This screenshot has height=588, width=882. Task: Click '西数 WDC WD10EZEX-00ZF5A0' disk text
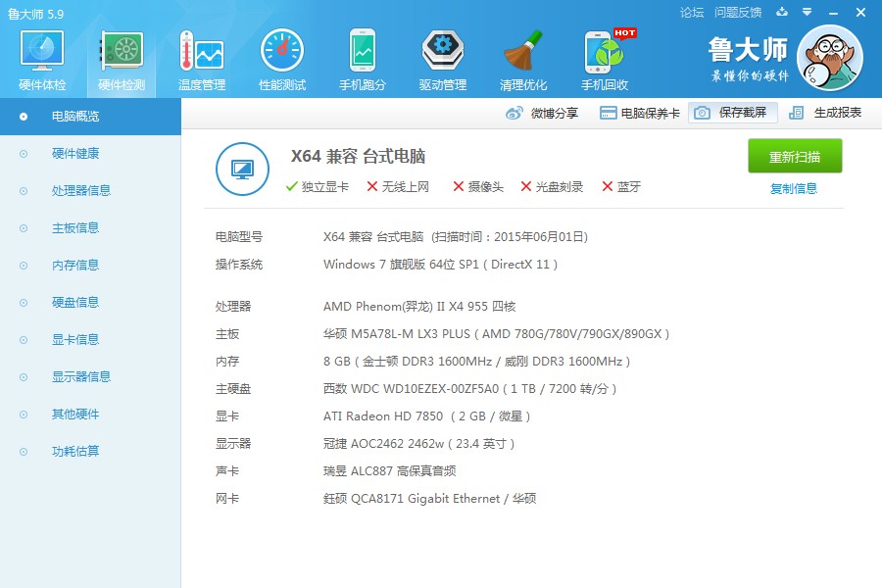tap(412, 389)
